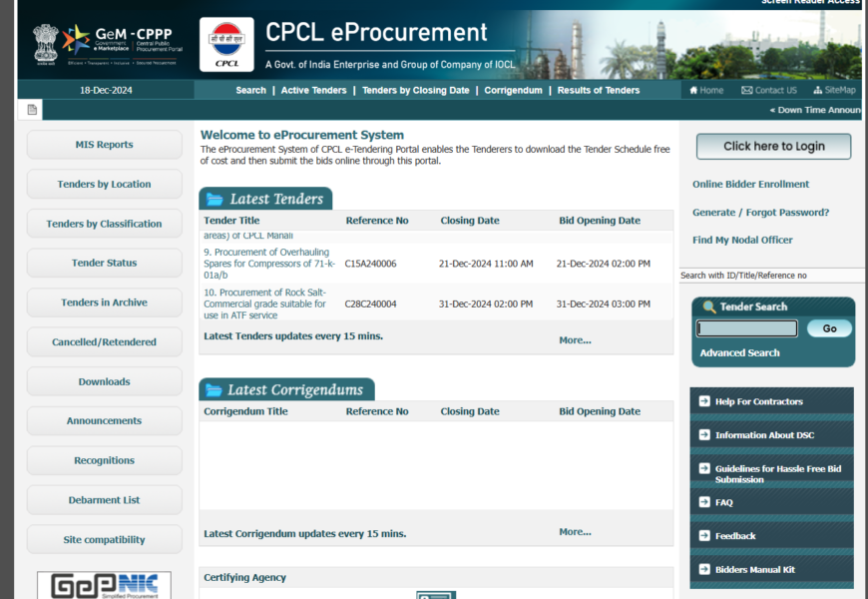The height and width of the screenshot is (599, 868).
Task: Click the CPCL logo in the header
Action: click(x=226, y=45)
